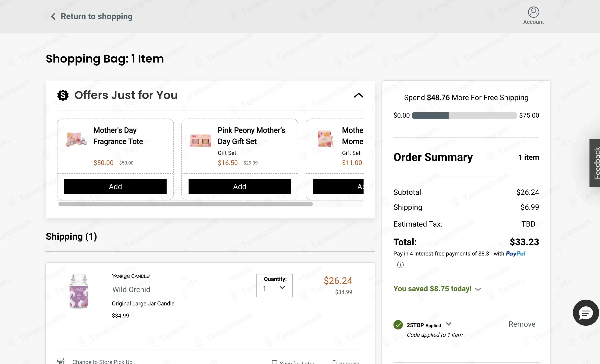The width and height of the screenshot is (600, 364).
Task: Click Return to shopping link
Action: click(96, 16)
